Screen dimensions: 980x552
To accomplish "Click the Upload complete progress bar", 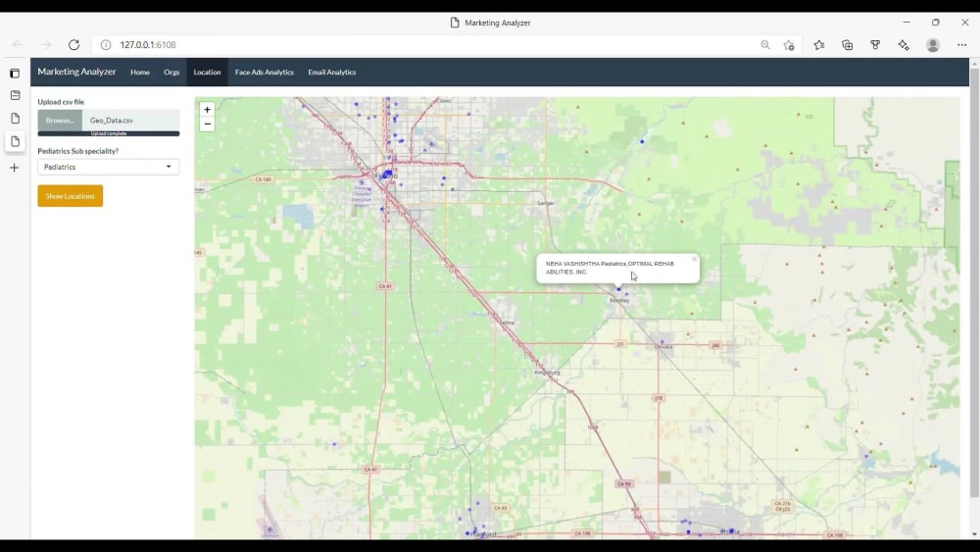I will pyautogui.click(x=109, y=133).
